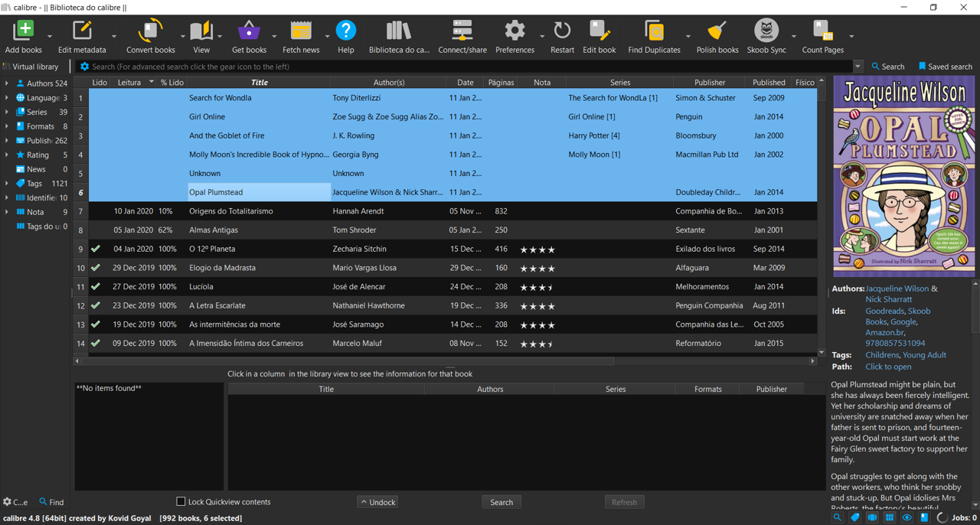Click the Help question mark icon
980x525 pixels.
(346, 31)
